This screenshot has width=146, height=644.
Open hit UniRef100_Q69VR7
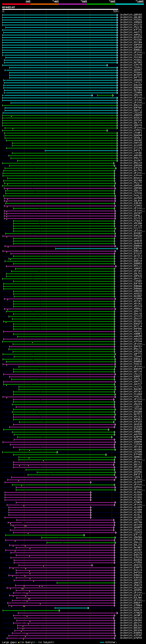pos(131,70)
